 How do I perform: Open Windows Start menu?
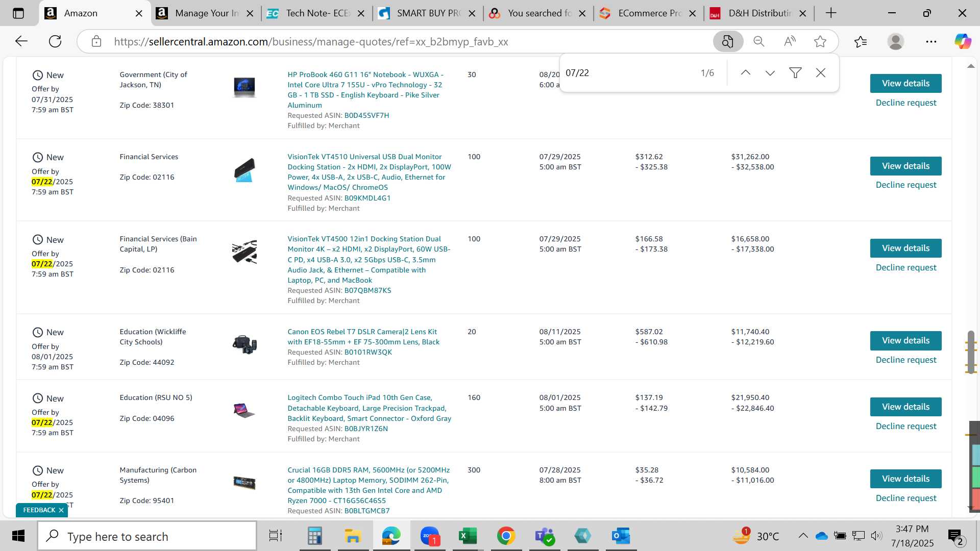(x=18, y=536)
